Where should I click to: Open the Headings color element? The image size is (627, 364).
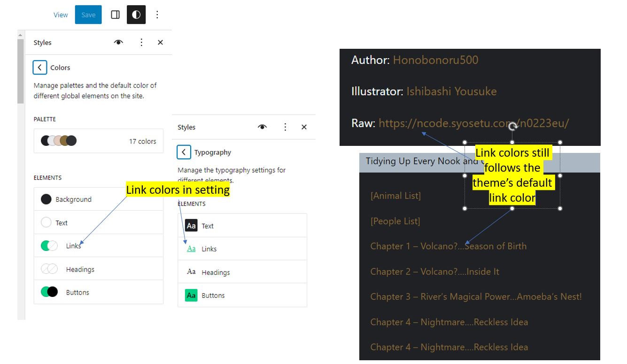[x=99, y=269]
